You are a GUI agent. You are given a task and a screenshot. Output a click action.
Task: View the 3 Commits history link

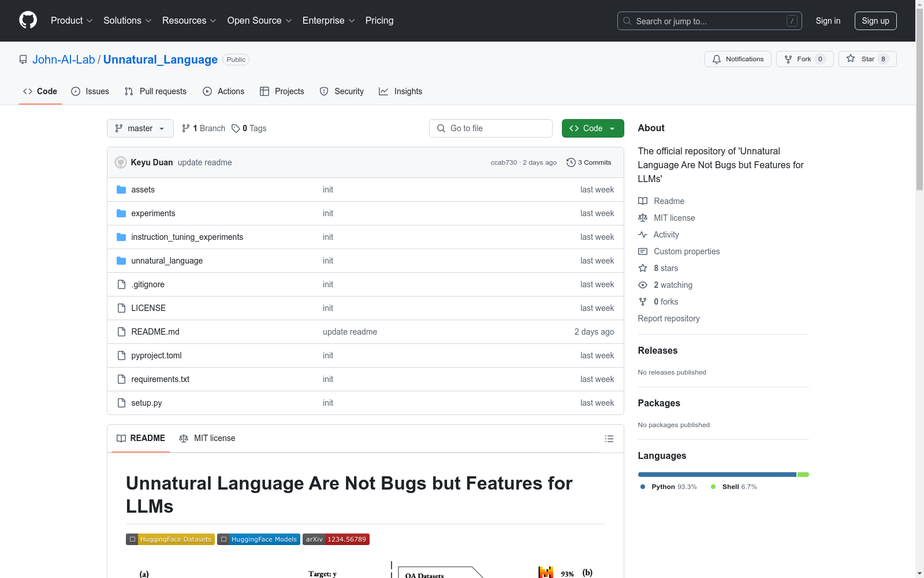(589, 162)
